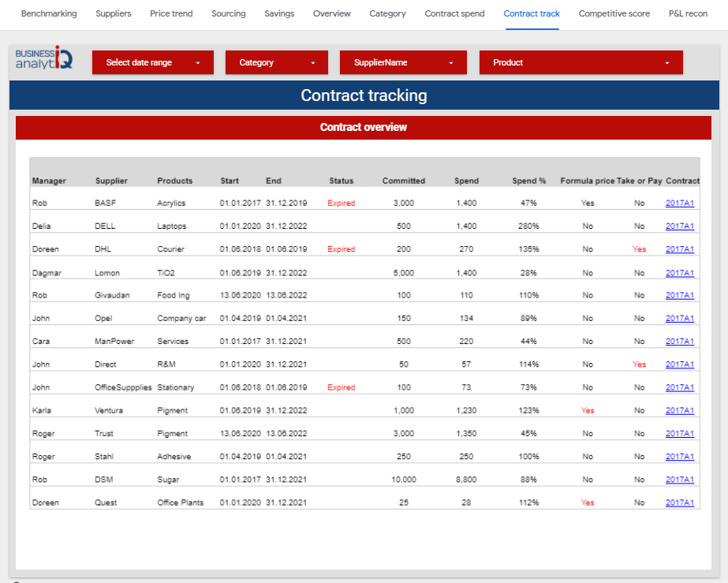Go to the Price trend tab
728x583 pixels.
coord(171,13)
